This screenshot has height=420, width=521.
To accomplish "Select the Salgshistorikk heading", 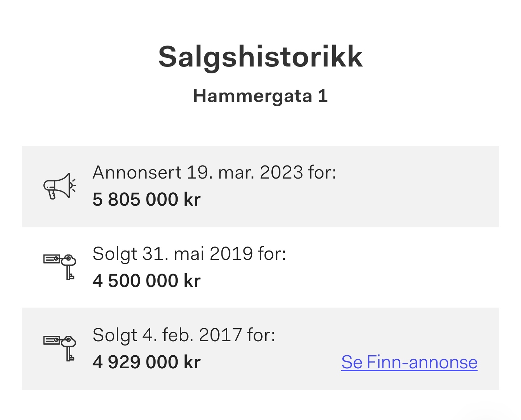I will 260,57.
